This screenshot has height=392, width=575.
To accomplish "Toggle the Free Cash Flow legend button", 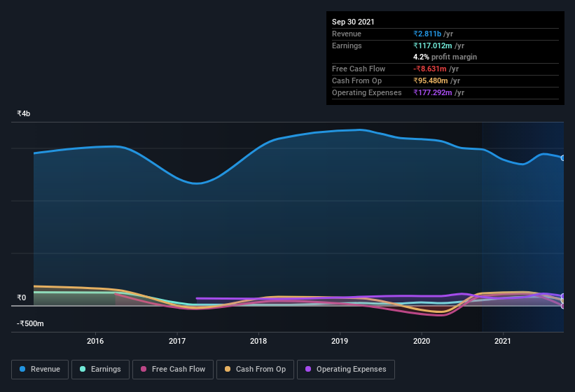I will (173, 370).
